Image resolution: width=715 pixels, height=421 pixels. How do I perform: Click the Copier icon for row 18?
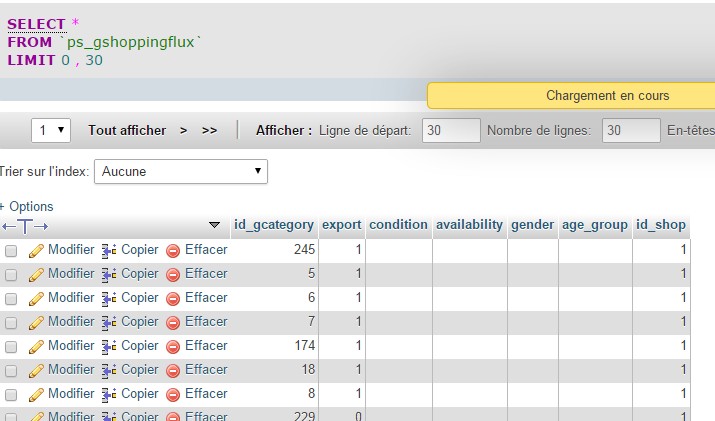(x=110, y=370)
